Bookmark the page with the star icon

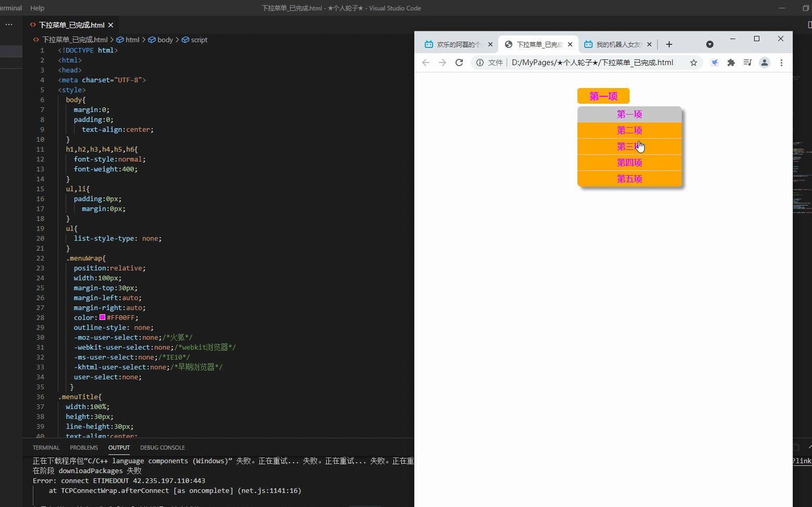point(693,63)
